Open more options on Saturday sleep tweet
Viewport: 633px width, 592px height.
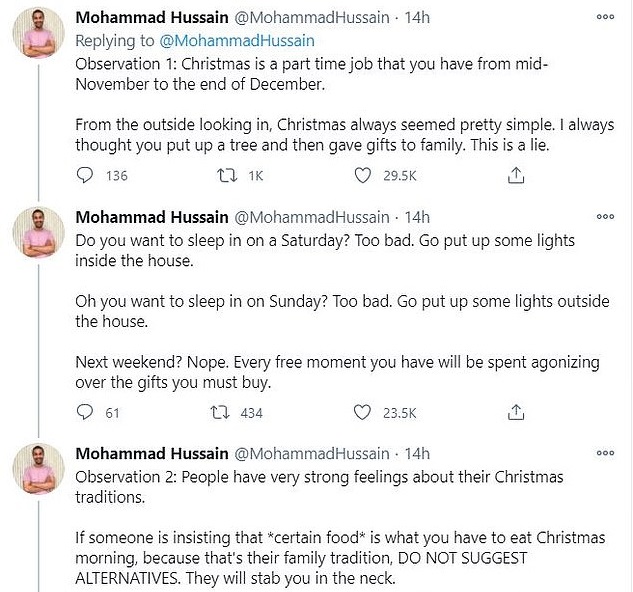(606, 216)
